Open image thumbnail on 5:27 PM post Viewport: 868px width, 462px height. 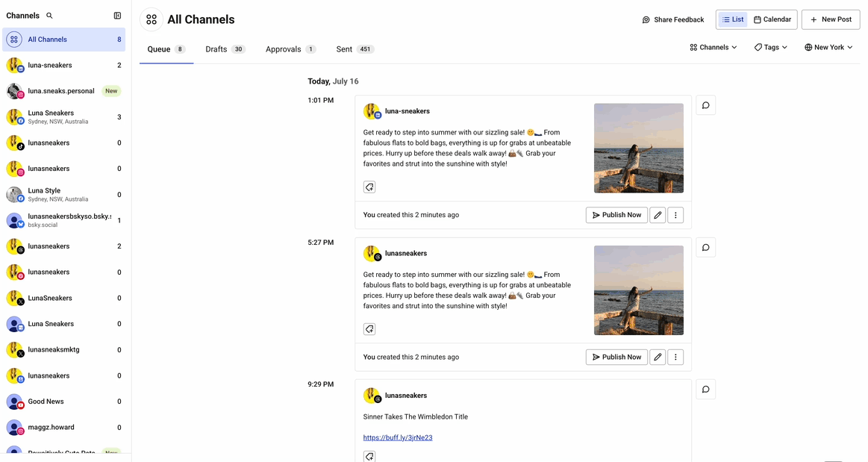click(x=638, y=290)
